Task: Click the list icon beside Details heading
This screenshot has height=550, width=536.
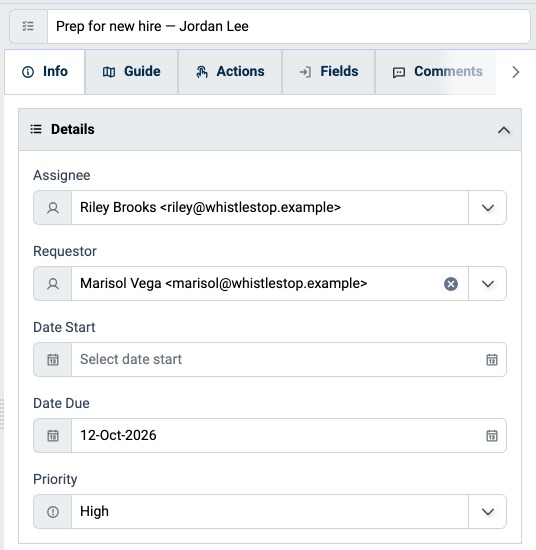Action: point(36,129)
